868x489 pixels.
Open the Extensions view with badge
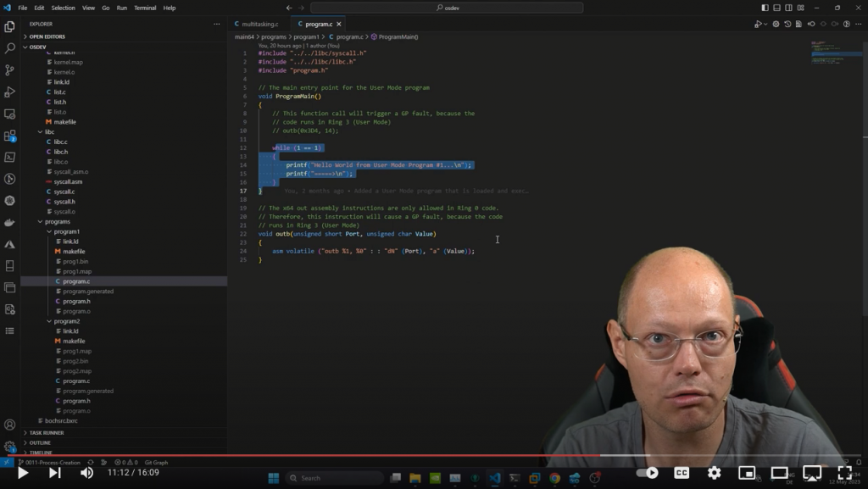pos(9,136)
